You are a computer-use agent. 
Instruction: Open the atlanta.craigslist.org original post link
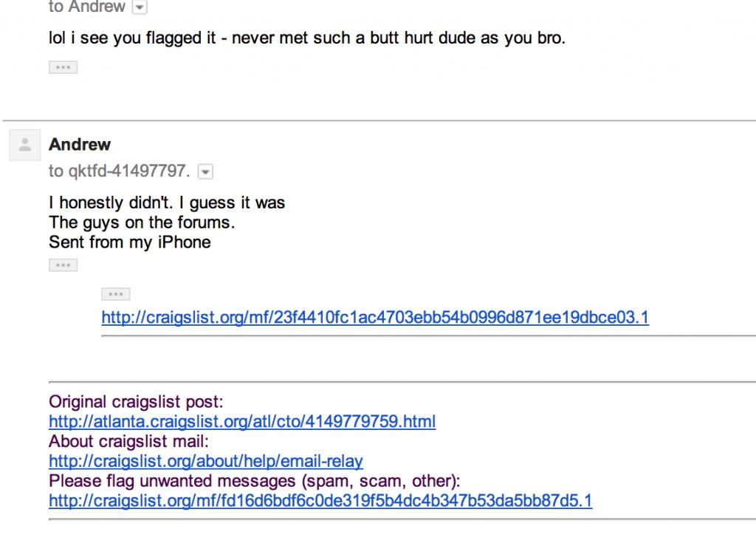pyautogui.click(x=242, y=422)
